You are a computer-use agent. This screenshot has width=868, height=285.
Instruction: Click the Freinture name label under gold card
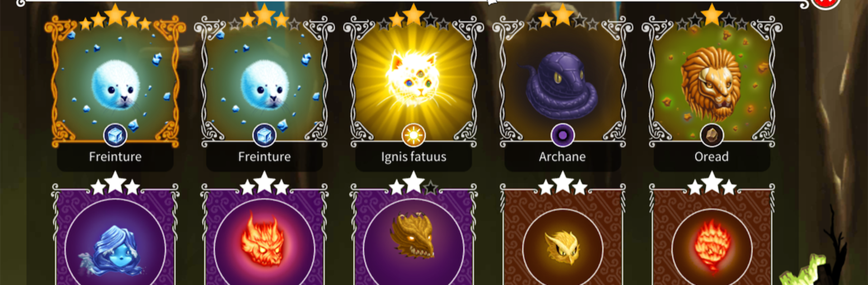click(115, 157)
